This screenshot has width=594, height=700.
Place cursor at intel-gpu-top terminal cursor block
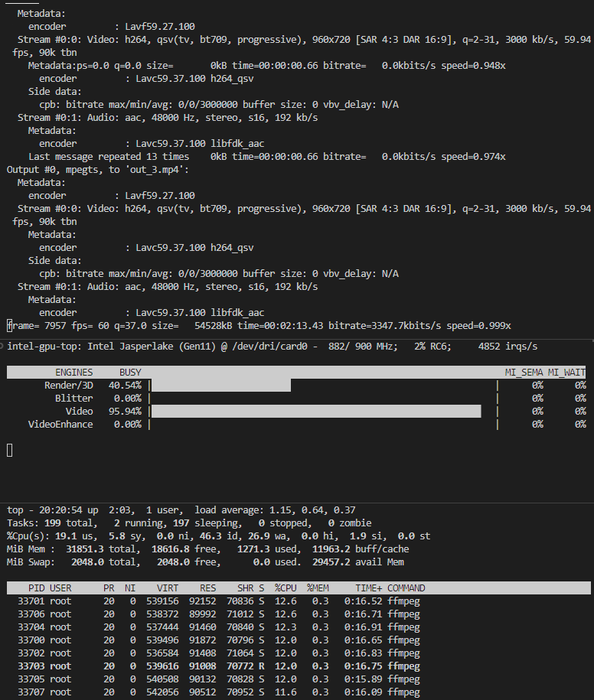10,451
